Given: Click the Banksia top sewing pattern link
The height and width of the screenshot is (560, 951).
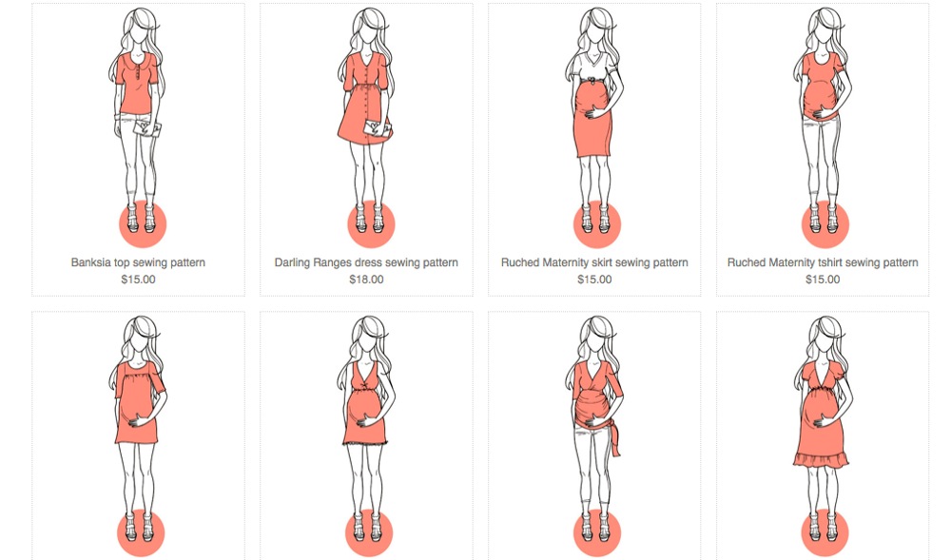Looking at the screenshot, I should point(138,262).
